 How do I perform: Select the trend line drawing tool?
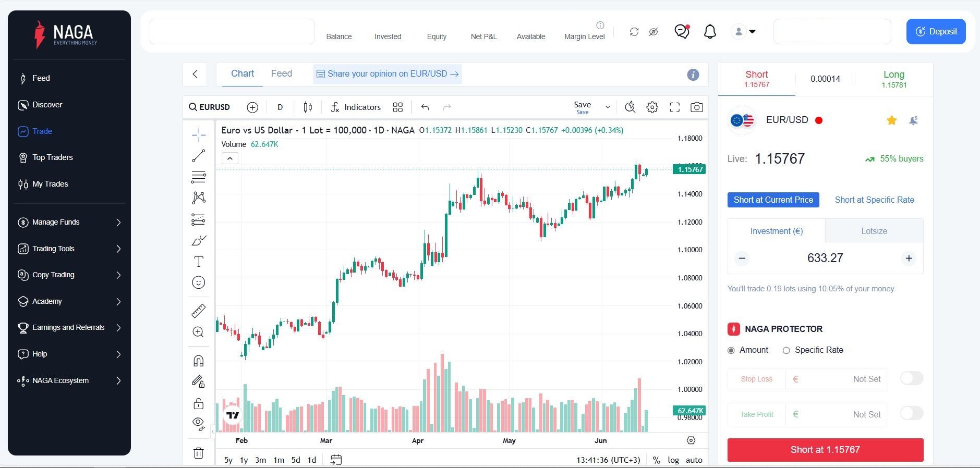click(x=198, y=156)
